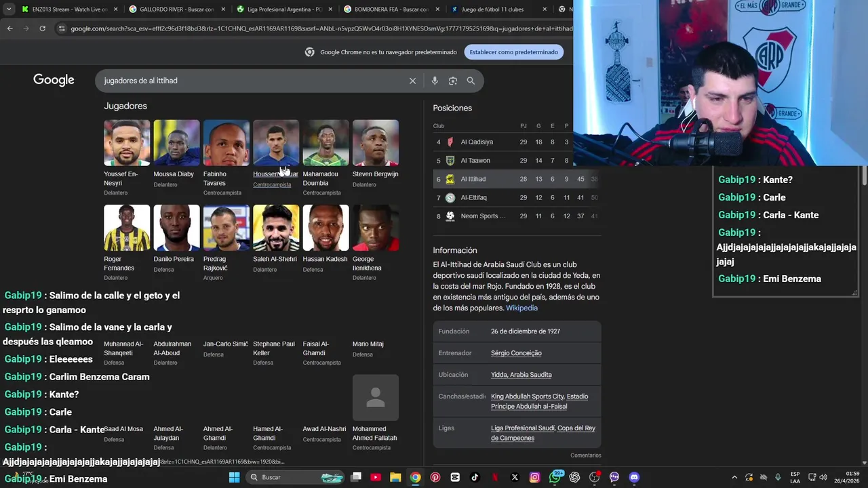The width and height of the screenshot is (868, 488).
Task: Select George Ilenikhena player photo
Action: coord(376,228)
